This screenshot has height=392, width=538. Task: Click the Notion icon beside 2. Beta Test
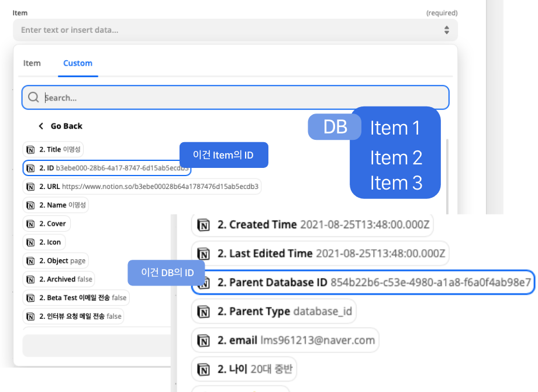(x=30, y=298)
